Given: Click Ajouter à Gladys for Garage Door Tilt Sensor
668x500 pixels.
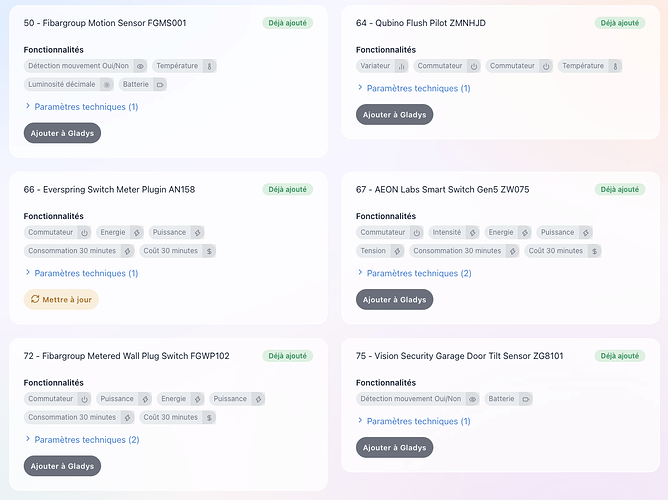Looking at the screenshot, I should pos(394,448).
